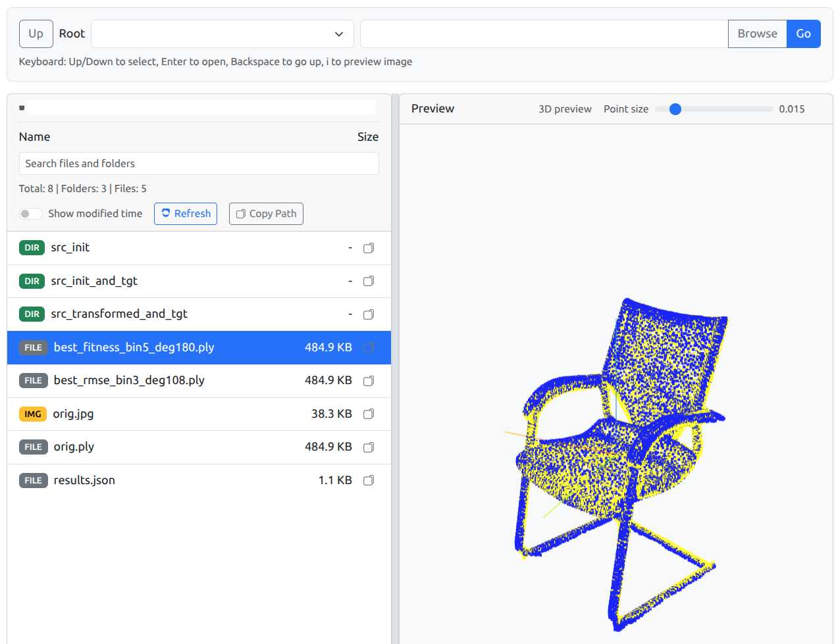Viewport: 836px width, 644px height.
Task: Switch to the 3D preview view
Action: pos(565,109)
